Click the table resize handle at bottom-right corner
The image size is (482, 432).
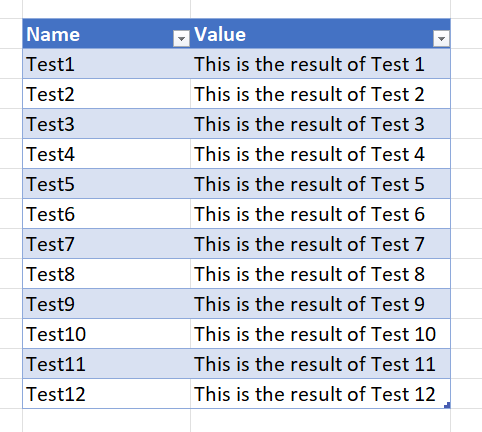pyautogui.click(x=447, y=405)
